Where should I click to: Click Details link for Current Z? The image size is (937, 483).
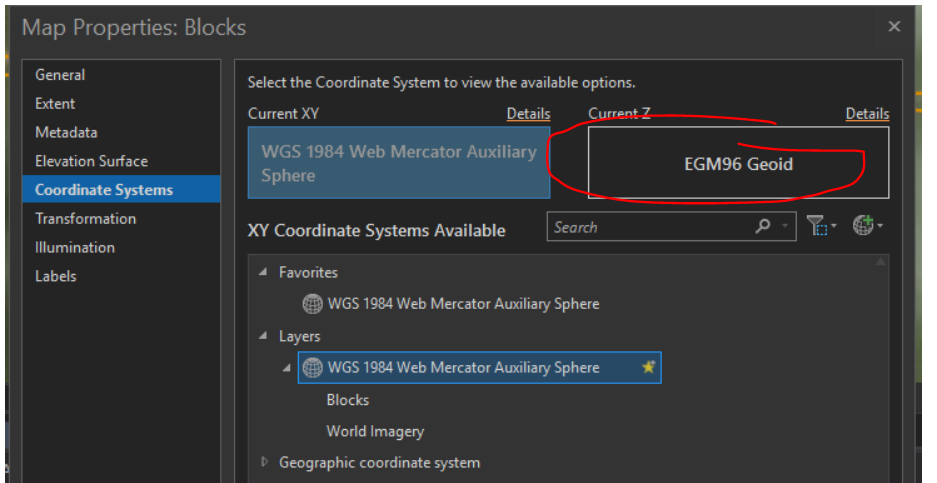[x=866, y=114]
